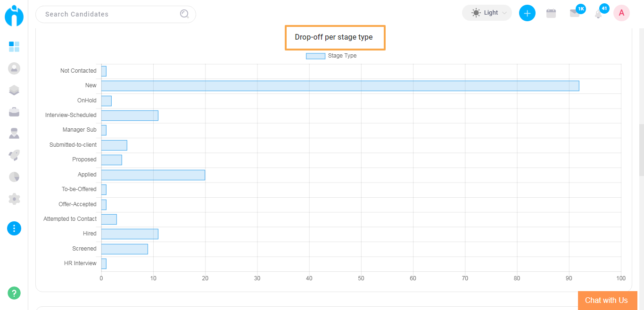Click the Submitted-to-client bar
The image size is (644, 310).
[114, 145]
